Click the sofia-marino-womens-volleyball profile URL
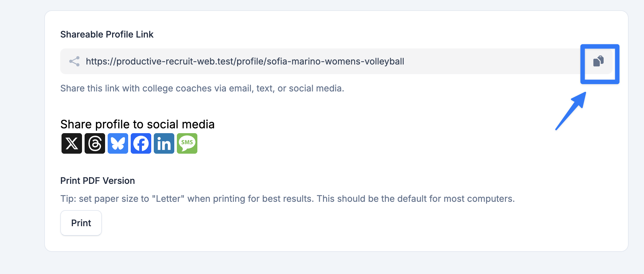The image size is (644, 274). 245,61
